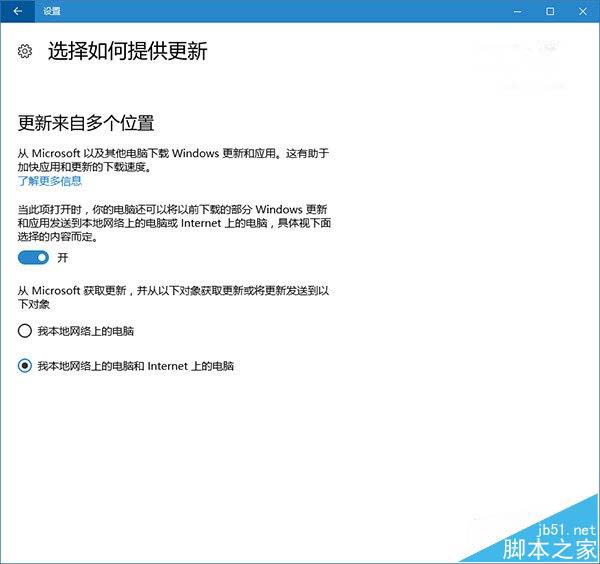The width and height of the screenshot is (600, 564).
Task: Click the 选择如何提供更新 page heading
Action: [x=128, y=51]
